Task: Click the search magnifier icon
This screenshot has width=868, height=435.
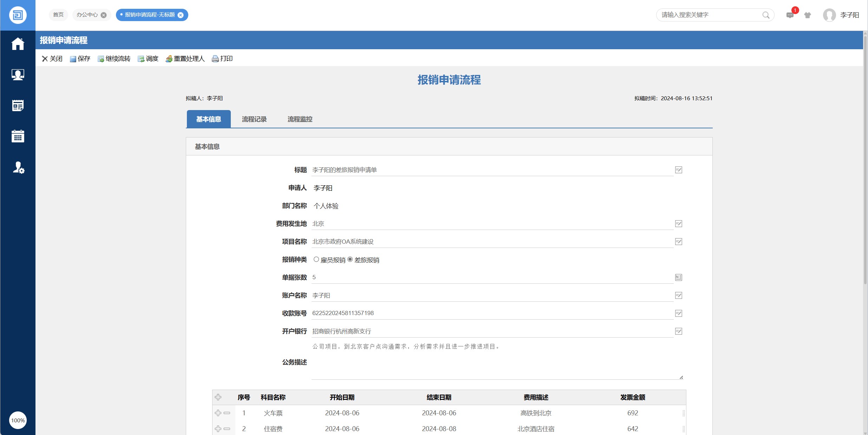Action: (x=766, y=15)
